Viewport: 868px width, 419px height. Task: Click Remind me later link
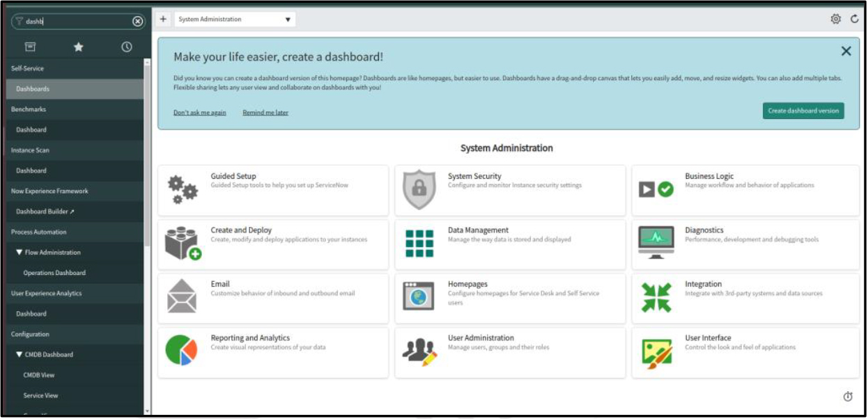point(265,113)
